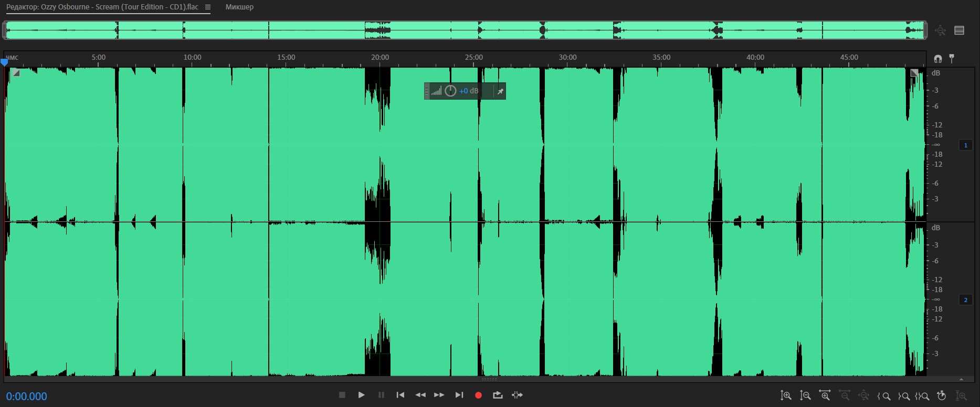Click 10:00 on the timeline ruler

tap(192, 57)
